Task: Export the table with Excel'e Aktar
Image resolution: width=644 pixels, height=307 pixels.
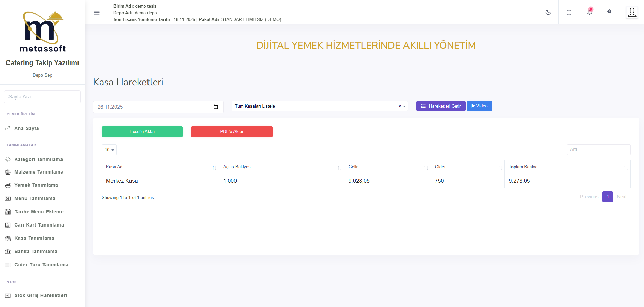Action: pos(142,132)
